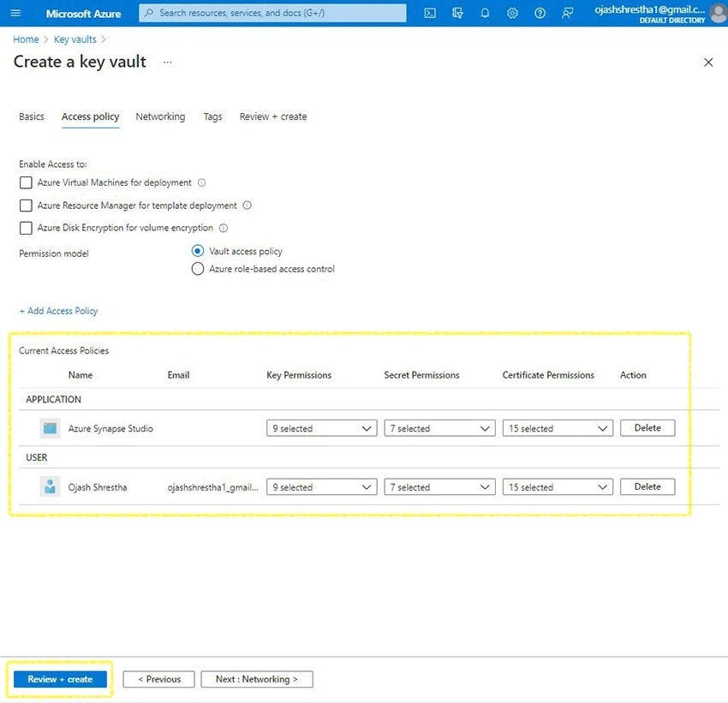Switch to the Tags tab

[x=212, y=116]
